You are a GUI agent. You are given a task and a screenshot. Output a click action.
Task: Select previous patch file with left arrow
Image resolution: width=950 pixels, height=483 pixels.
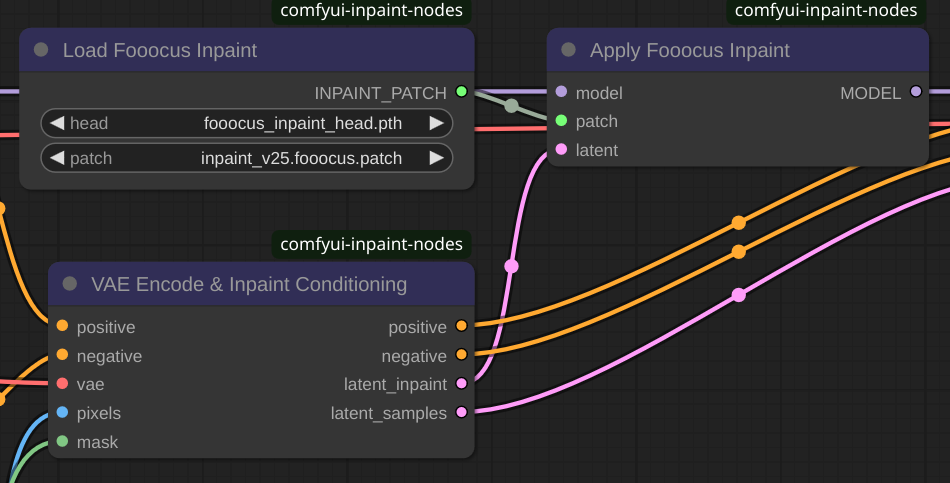(x=57, y=158)
